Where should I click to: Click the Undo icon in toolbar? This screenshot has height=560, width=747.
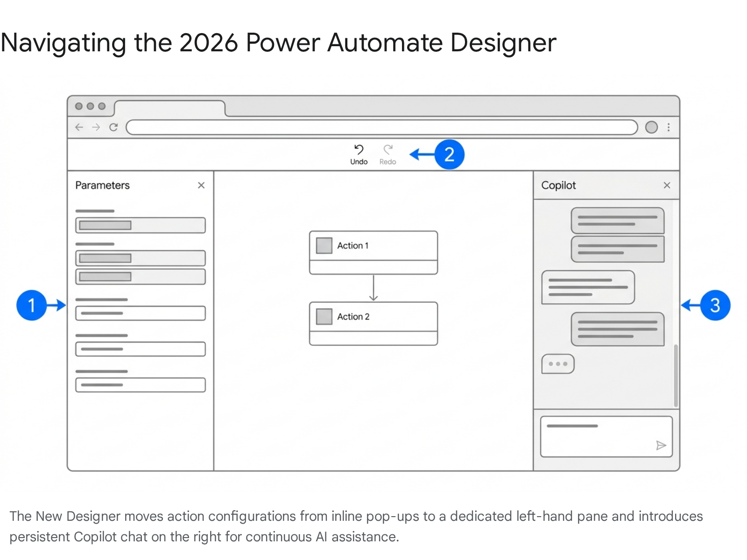359,150
